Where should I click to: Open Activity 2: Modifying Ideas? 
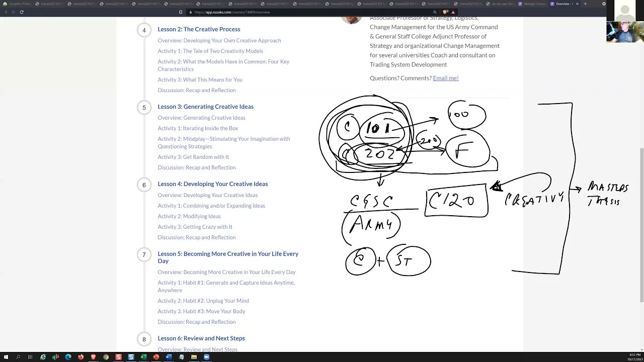point(189,216)
